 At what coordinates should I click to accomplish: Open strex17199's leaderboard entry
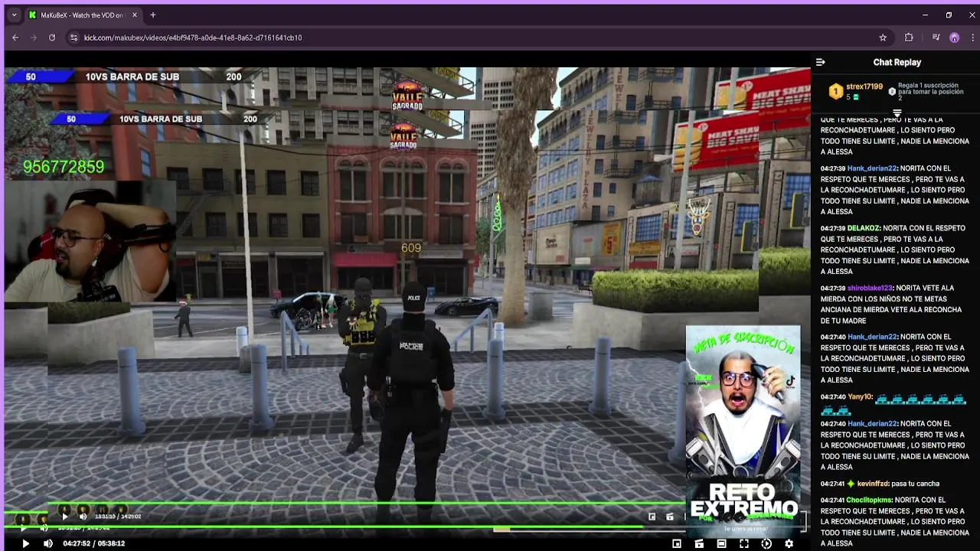point(864,86)
